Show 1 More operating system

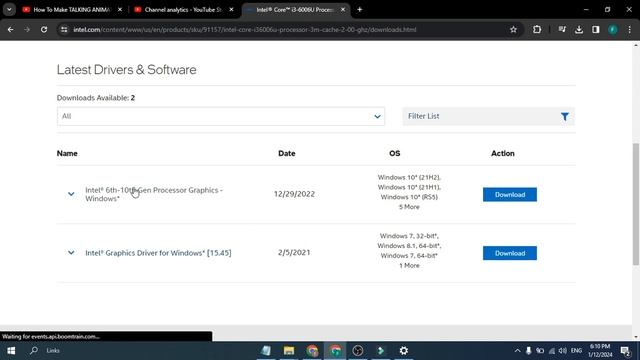pyautogui.click(x=409, y=265)
